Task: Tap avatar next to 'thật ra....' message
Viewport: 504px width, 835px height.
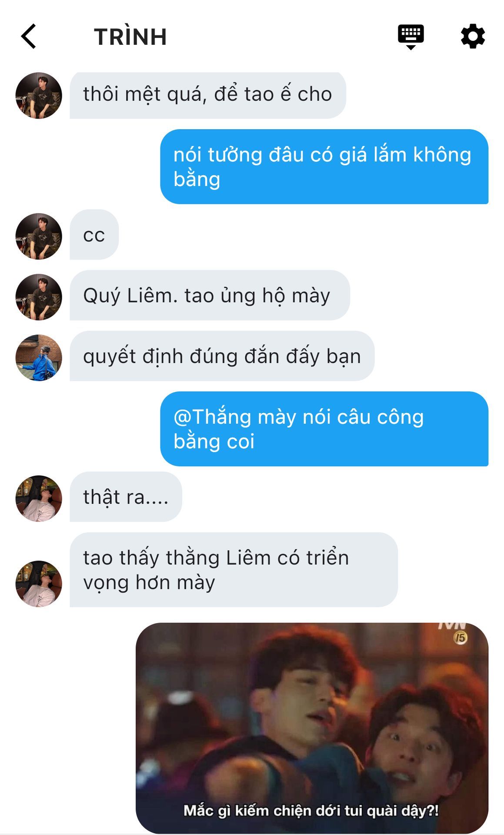Action: point(39,498)
